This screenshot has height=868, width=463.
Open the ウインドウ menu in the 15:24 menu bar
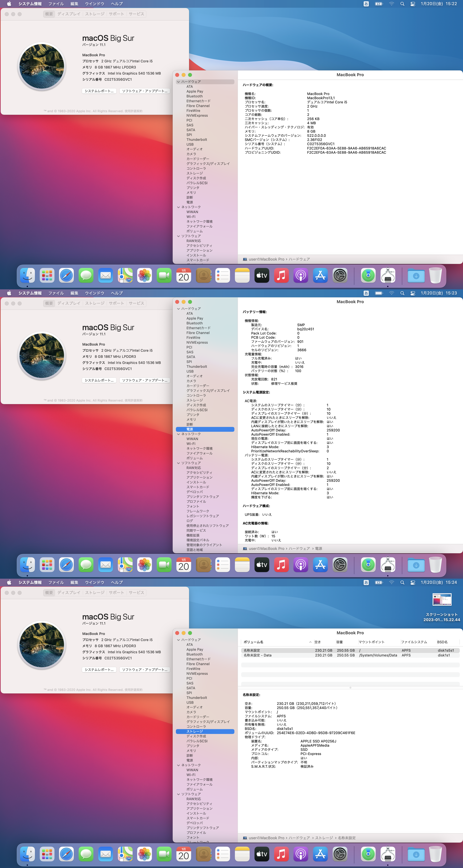pos(95,582)
